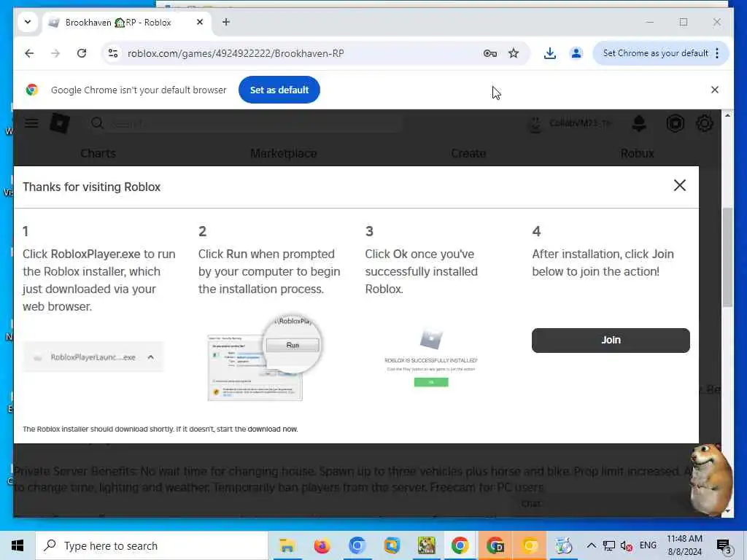Open the Create nav item
Screen dimensions: 747x560
coord(468,153)
